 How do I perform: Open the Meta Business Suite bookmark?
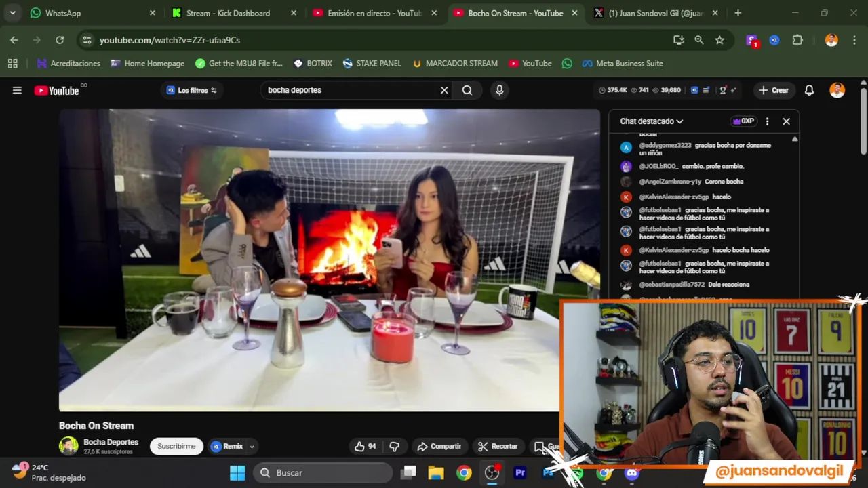tap(623, 63)
